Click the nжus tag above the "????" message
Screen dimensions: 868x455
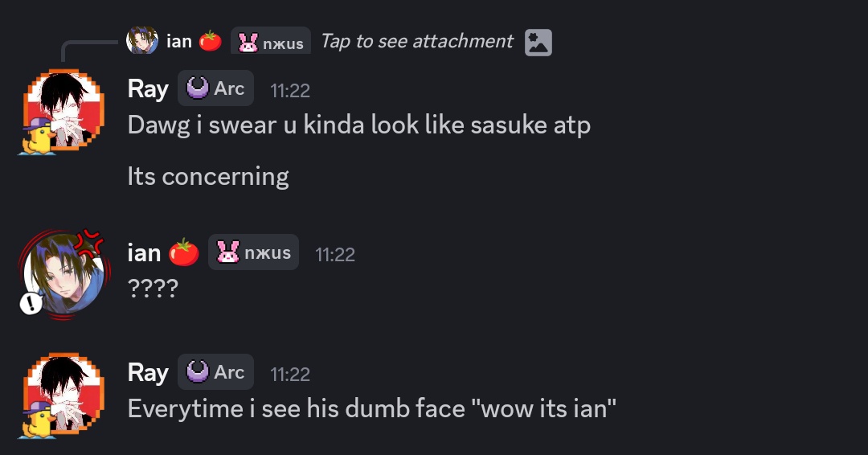pos(253,252)
